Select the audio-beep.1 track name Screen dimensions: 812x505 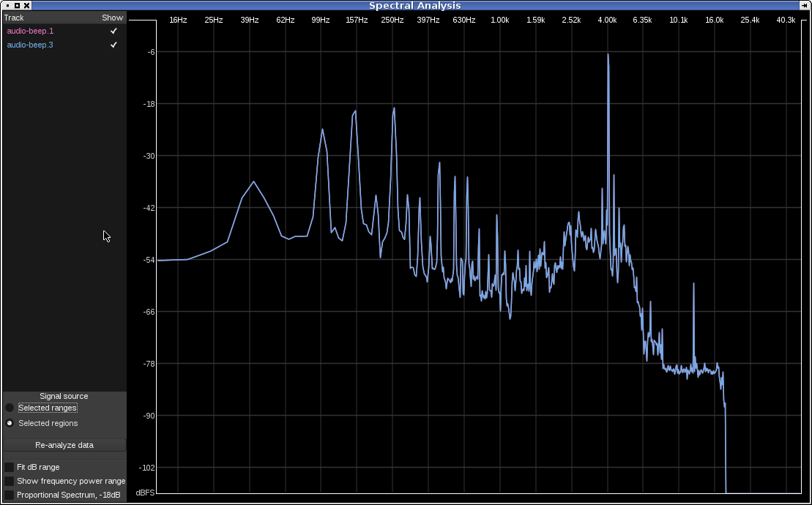coord(30,31)
